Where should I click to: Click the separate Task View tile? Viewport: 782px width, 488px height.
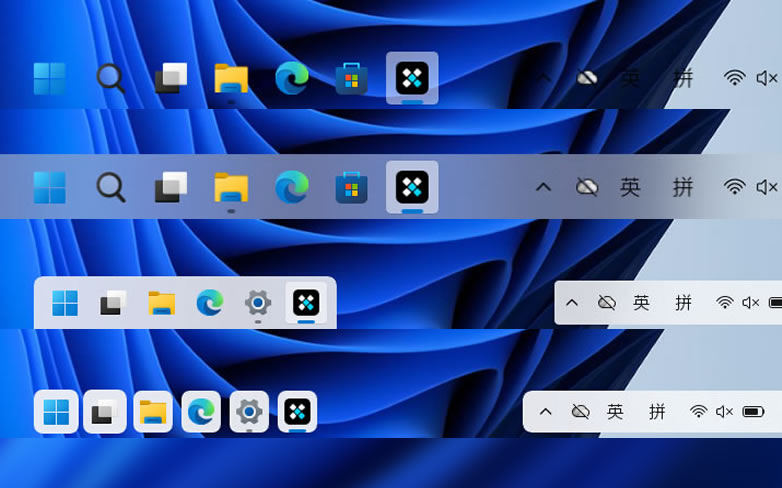click(x=105, y=412)
